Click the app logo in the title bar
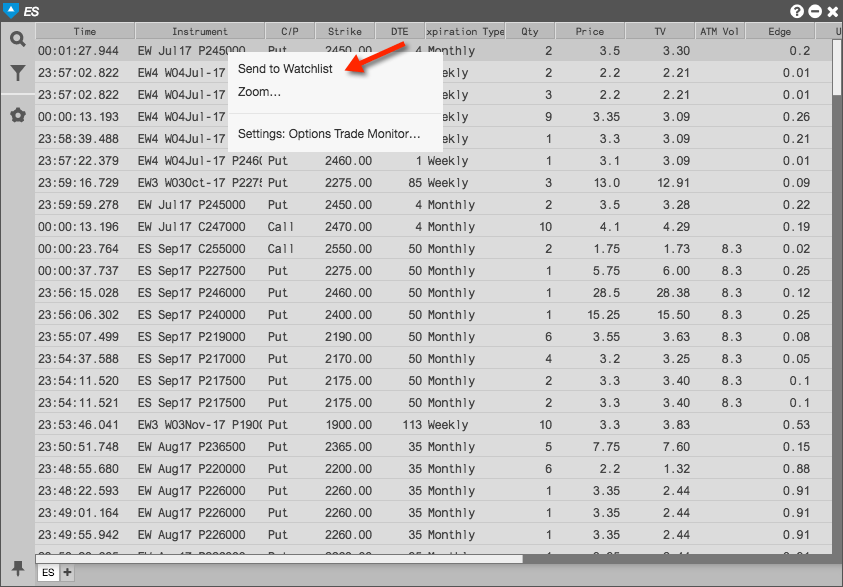Viewport: 843px width, 587px height. pyautogui.click(x=10, y=10)
